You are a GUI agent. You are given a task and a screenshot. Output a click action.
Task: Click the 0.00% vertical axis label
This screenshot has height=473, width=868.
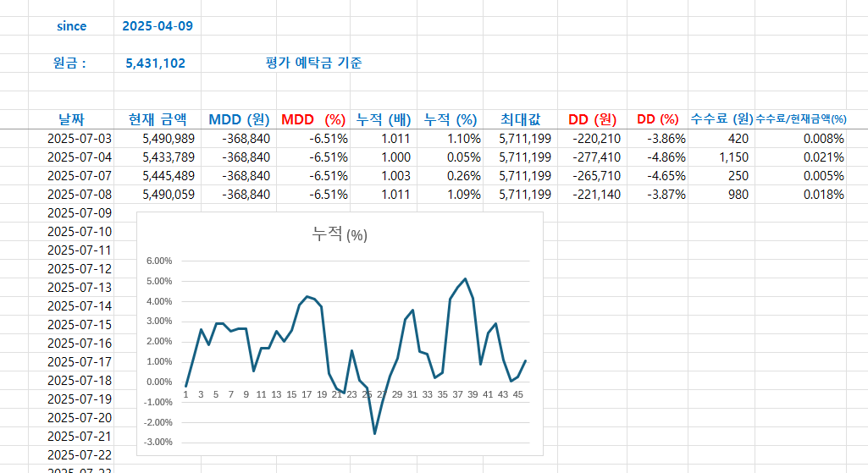pos(159,382)
